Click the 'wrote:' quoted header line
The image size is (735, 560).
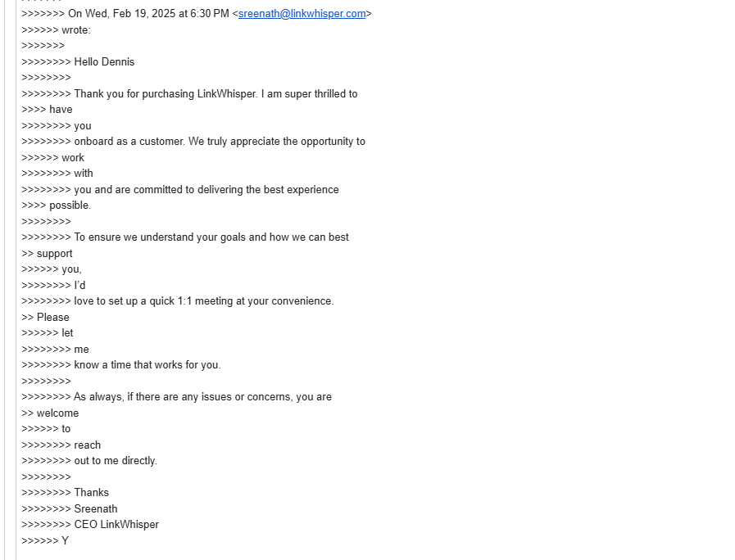pos(76,30)
